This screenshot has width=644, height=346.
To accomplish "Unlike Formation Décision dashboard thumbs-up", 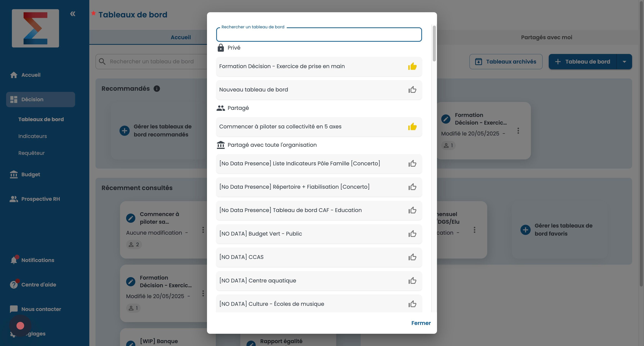I will 412,66.
